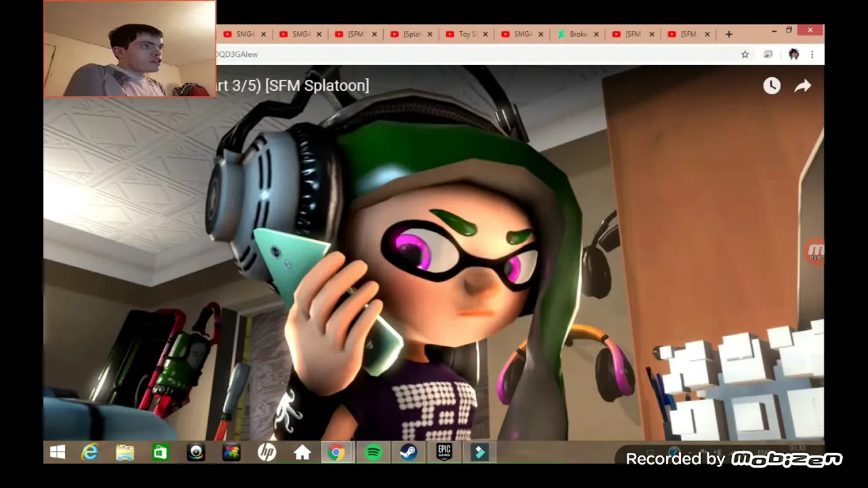The image size is (868, 488).
Task: Click the address bar URL field
Action: point(475,54)
